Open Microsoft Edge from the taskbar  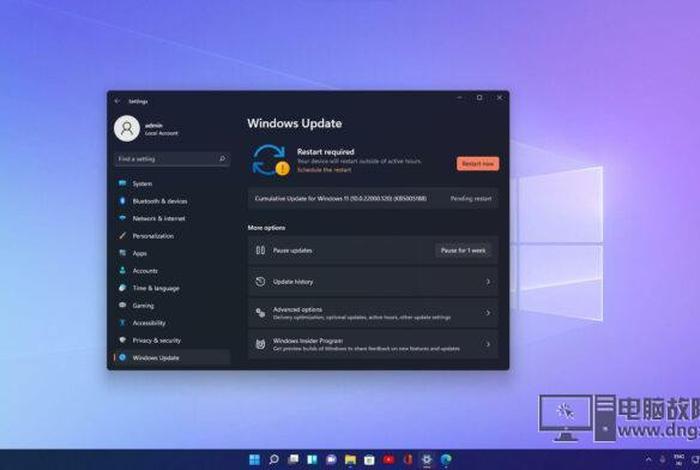[446, 459]
